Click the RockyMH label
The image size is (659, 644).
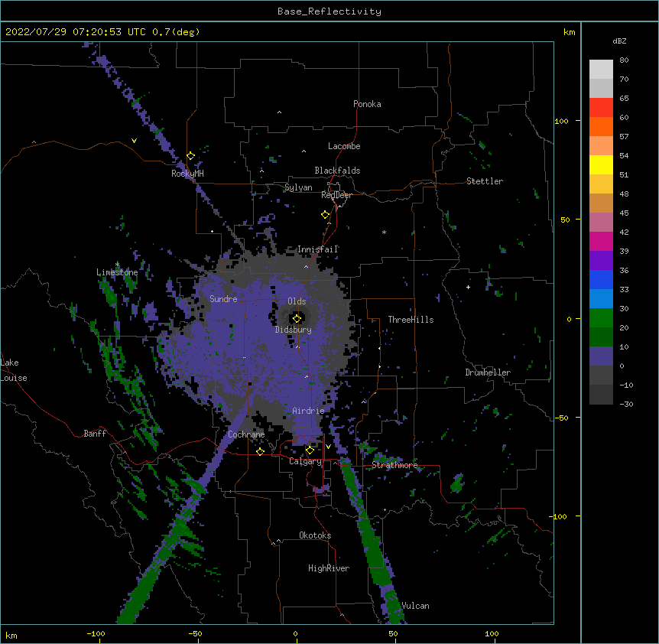click(187, 174)
